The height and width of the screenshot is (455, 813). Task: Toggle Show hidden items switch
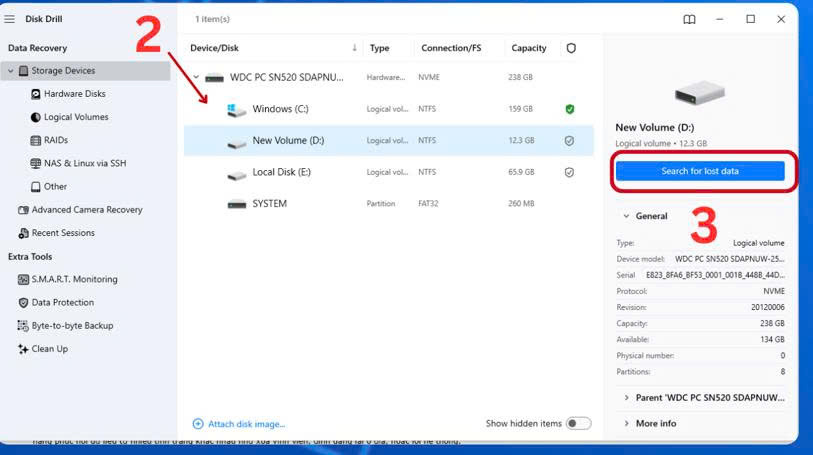click(x=578, y=423)
